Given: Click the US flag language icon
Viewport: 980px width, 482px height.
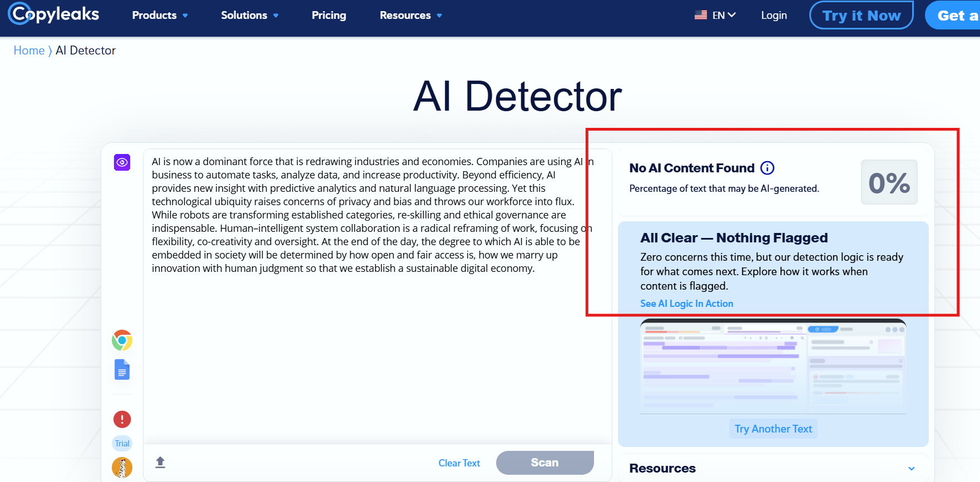Looking at the screenshot, I should 700,15.
